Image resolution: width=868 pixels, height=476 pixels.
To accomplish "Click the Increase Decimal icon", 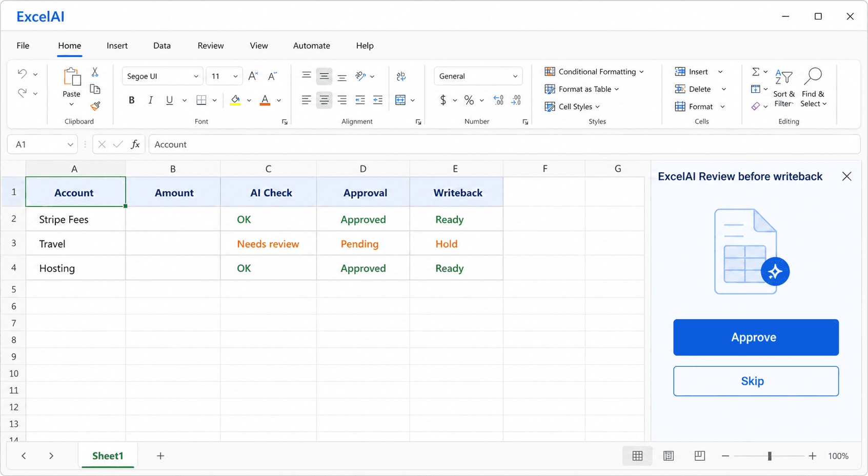I will (498, 100).
